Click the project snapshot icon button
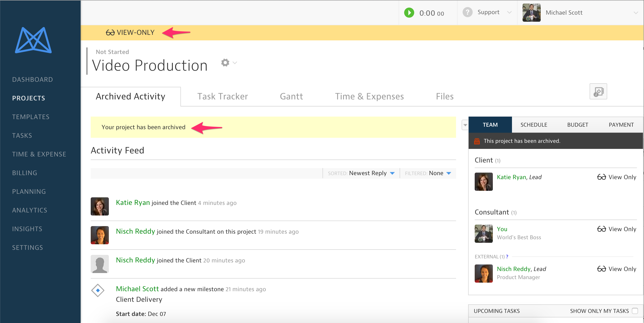644x323 pixels. tap(598, 91)
